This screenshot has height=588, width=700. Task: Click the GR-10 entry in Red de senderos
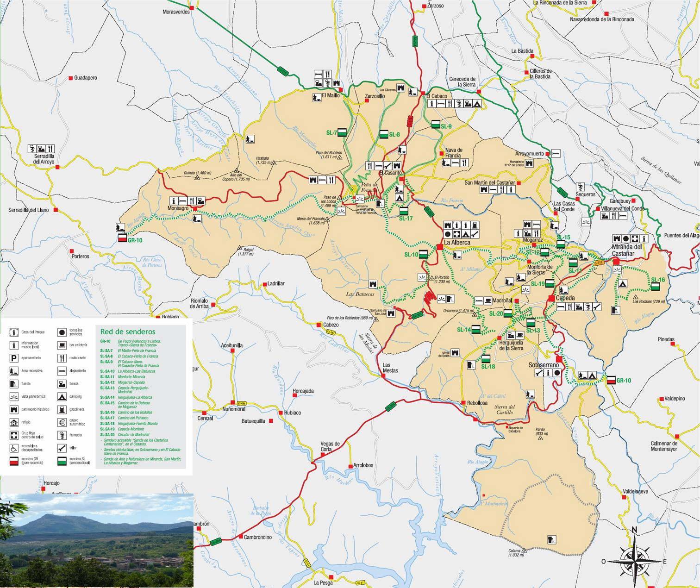click(x=106, y=341)
